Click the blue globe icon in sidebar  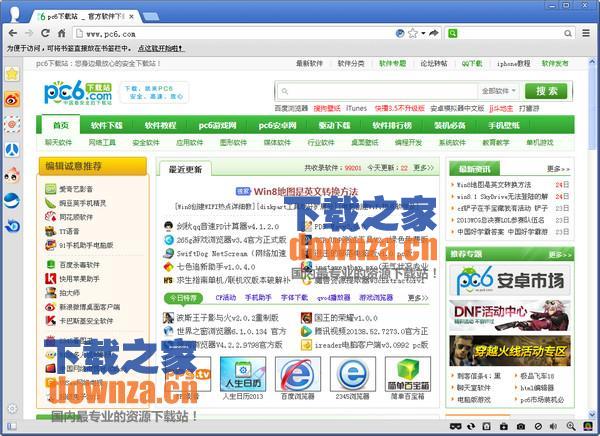point(12,201)
